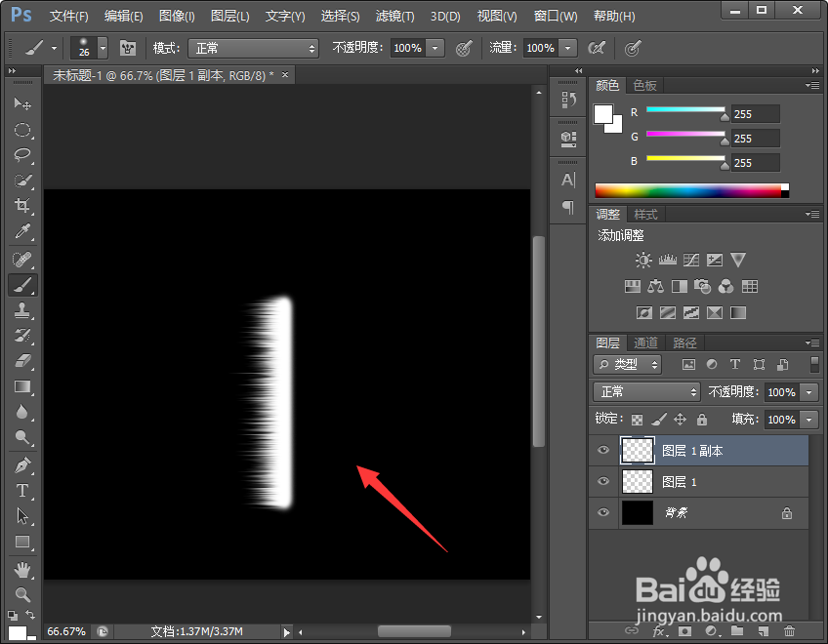
Task: Select the Path Selection tool
Action: (x=22, y=516)
